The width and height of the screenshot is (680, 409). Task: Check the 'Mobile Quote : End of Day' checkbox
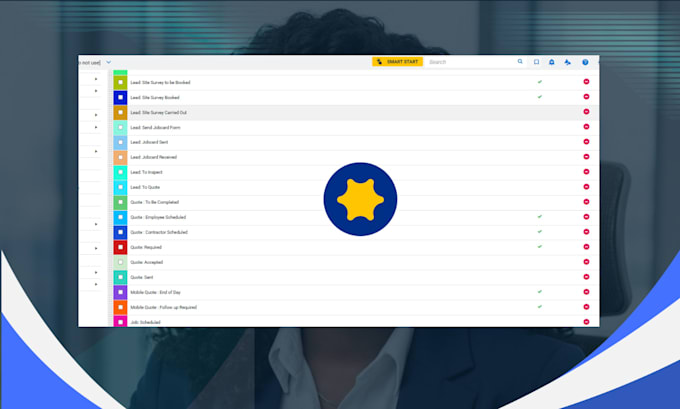(121, 292)
